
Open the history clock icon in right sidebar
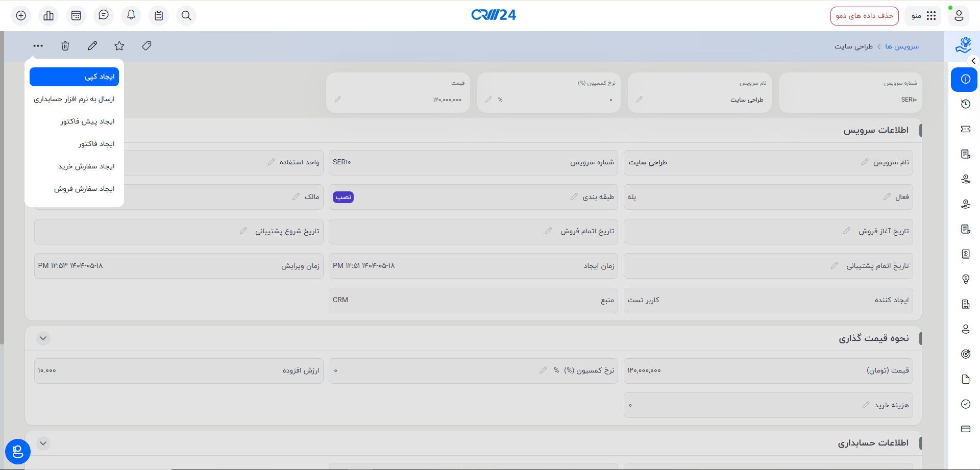click(965, 104)
